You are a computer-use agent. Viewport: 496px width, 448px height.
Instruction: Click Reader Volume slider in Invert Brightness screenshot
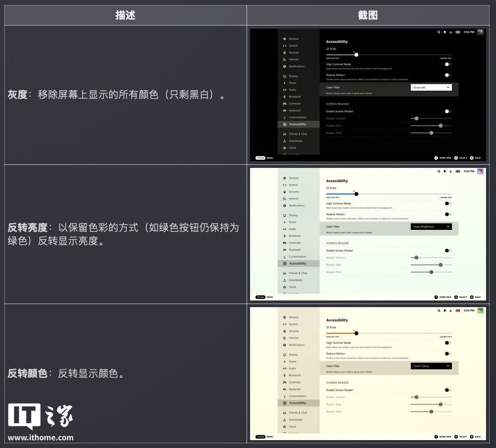[x=431, y=258]
